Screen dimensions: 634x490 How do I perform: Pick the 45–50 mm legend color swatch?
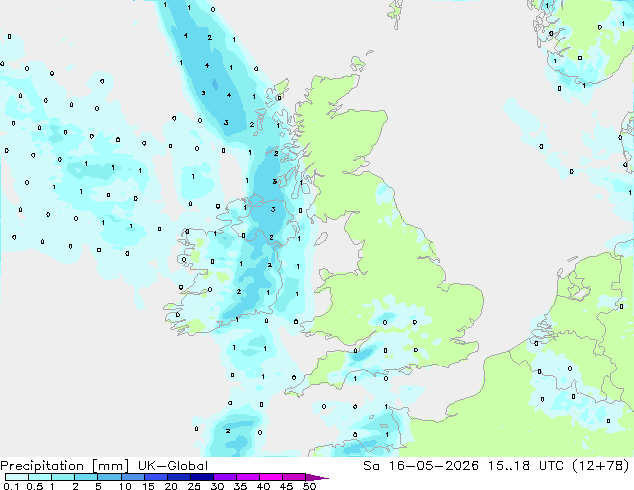[x=294, y=477]
